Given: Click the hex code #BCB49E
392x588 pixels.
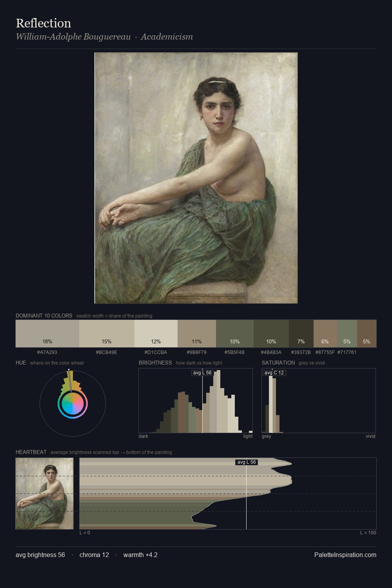Looking at the screenshot, I should click(107, 352).
